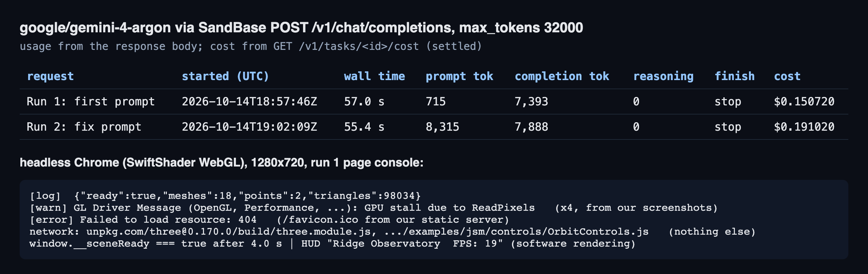Select the "request" column header

click(50, 76)
